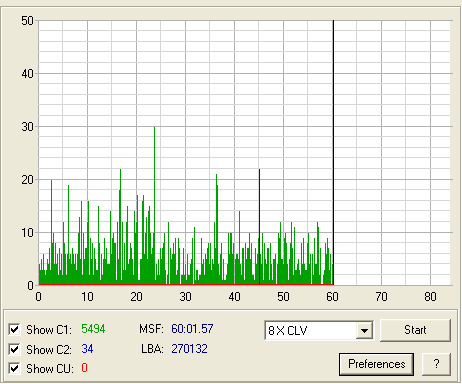Open the 8 X CLV speed dropdown arrow
The height and width of the screenshot is (384, 462).
[x=364, y=331]
